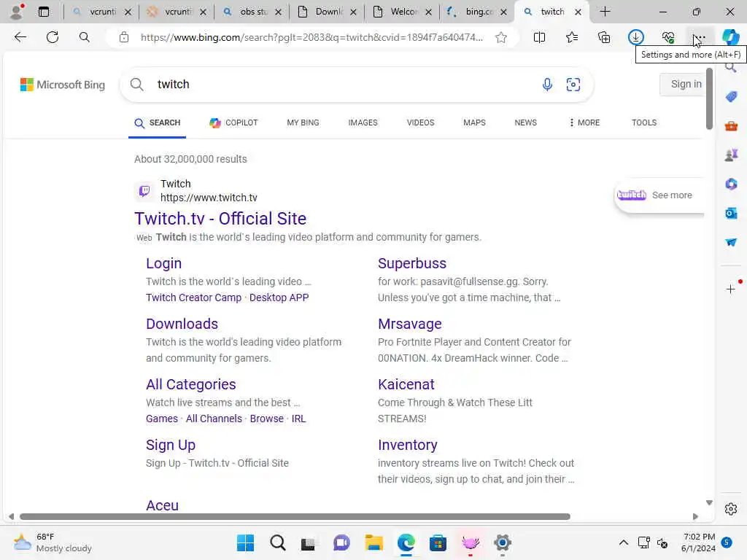Open the Games chess icon in the sidebar
Viewport: 747px width, 560px height.
click(x=731, y=155)
